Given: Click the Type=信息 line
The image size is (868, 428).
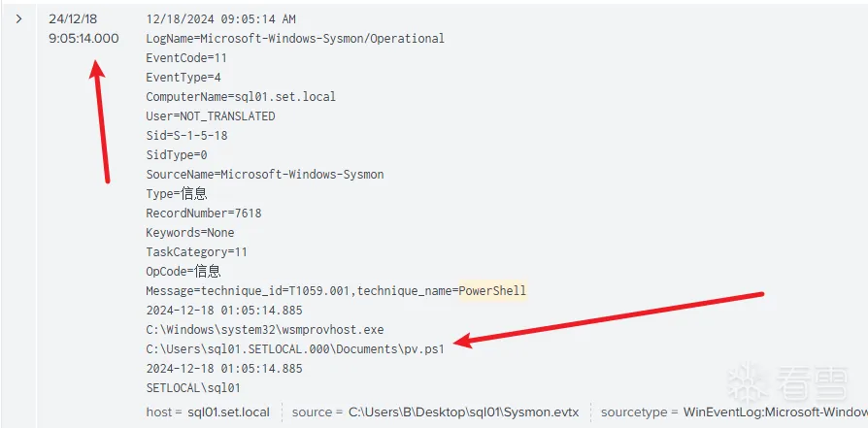Looking at the screenshot, I should [x=177, y=193].
